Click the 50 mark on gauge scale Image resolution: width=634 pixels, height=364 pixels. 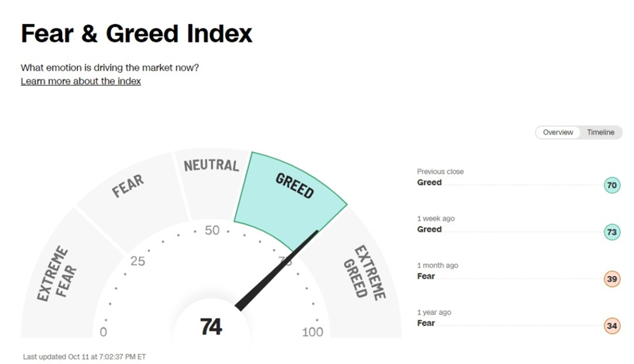tap(212, 230)
